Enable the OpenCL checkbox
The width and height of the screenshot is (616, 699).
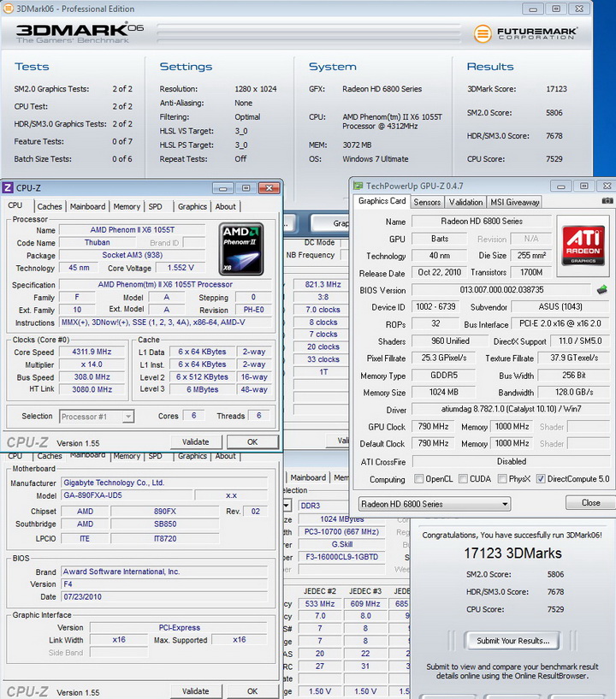pyautogui.click(x=418, y=479)
